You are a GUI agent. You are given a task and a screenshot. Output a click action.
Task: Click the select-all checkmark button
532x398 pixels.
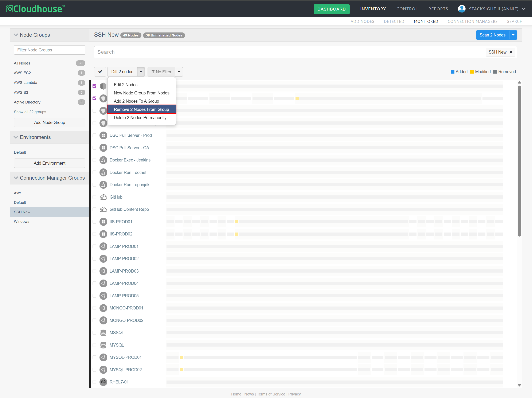(x=100, y=72)
